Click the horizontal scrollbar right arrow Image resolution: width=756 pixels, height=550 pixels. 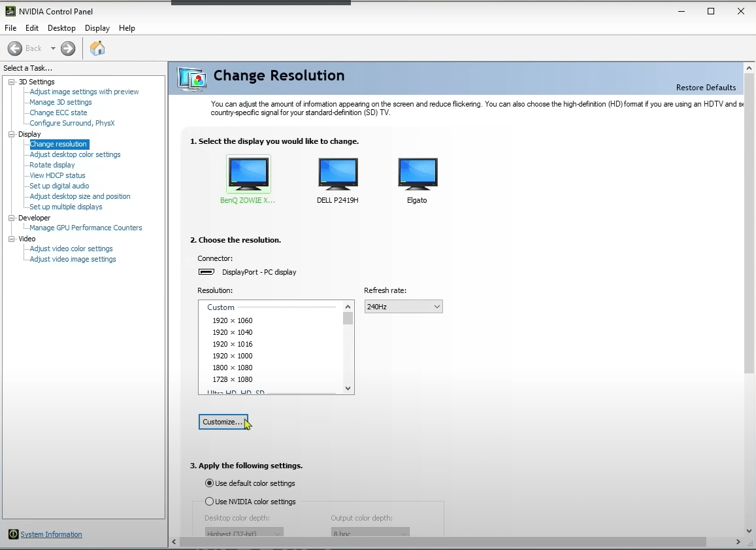[738, 541]
